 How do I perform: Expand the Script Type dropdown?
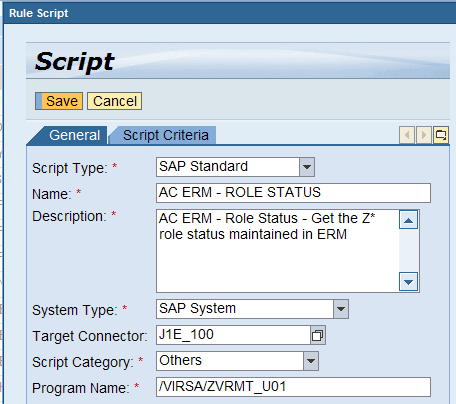tap(307, 167)
